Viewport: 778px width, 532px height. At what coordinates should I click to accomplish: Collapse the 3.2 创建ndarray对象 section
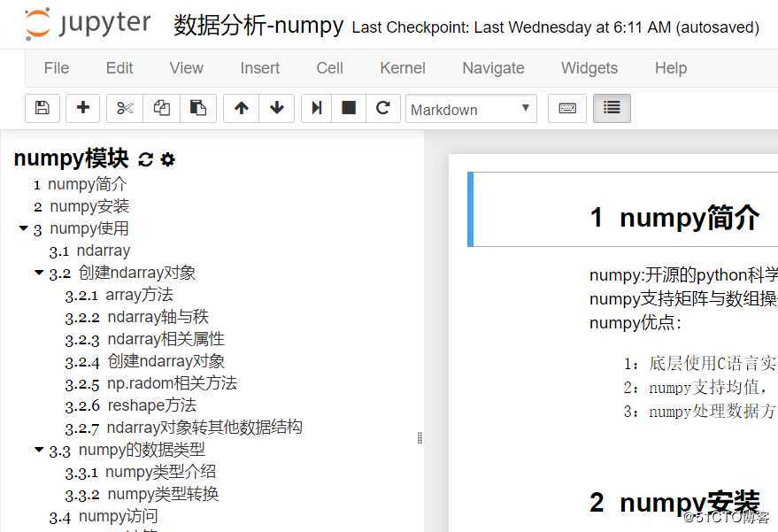[39, 272]
